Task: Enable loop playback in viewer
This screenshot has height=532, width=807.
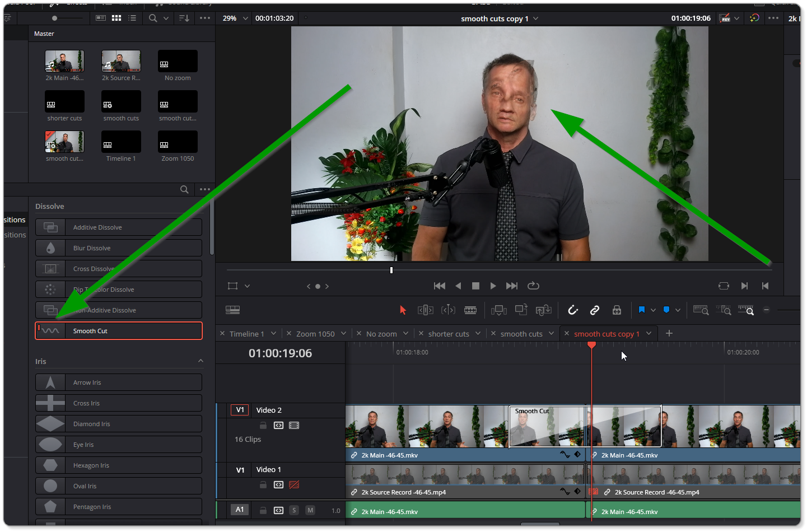Action: pos(533,286)
